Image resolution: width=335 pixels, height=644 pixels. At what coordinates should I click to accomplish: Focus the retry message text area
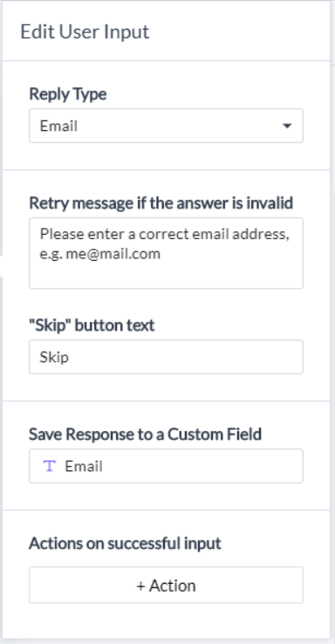[x=166, y=253]
